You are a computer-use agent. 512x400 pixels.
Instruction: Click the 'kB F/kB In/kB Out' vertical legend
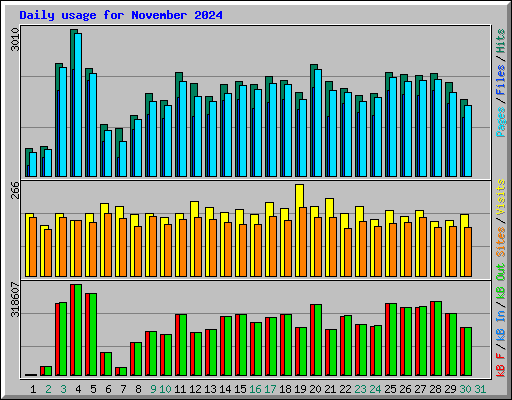tap(500, 320)
